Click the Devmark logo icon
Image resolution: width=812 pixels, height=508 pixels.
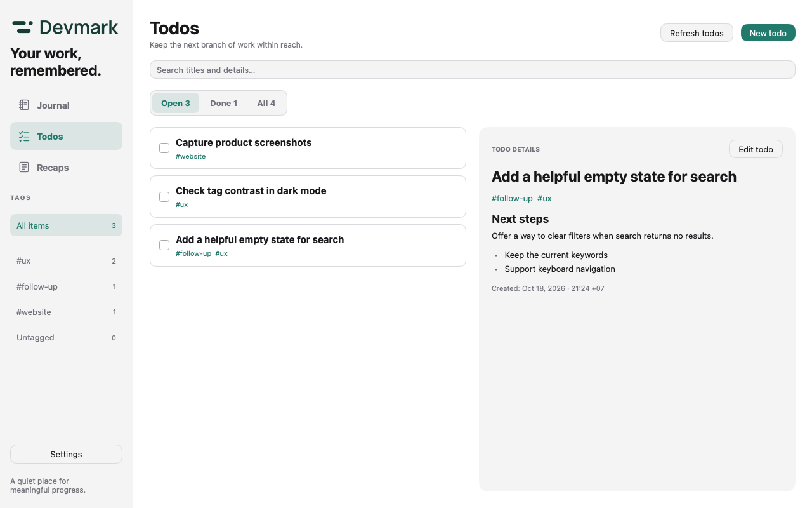point(22,27)
